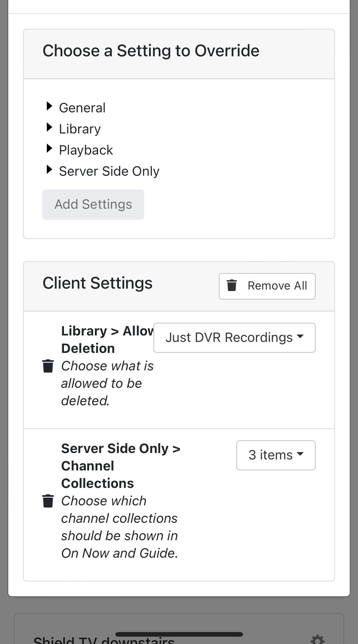Tap the Choose a Setting to Override heading
The height and width of the screenshot is (644, 358).
pyautogui.click(x=151, y=51)
